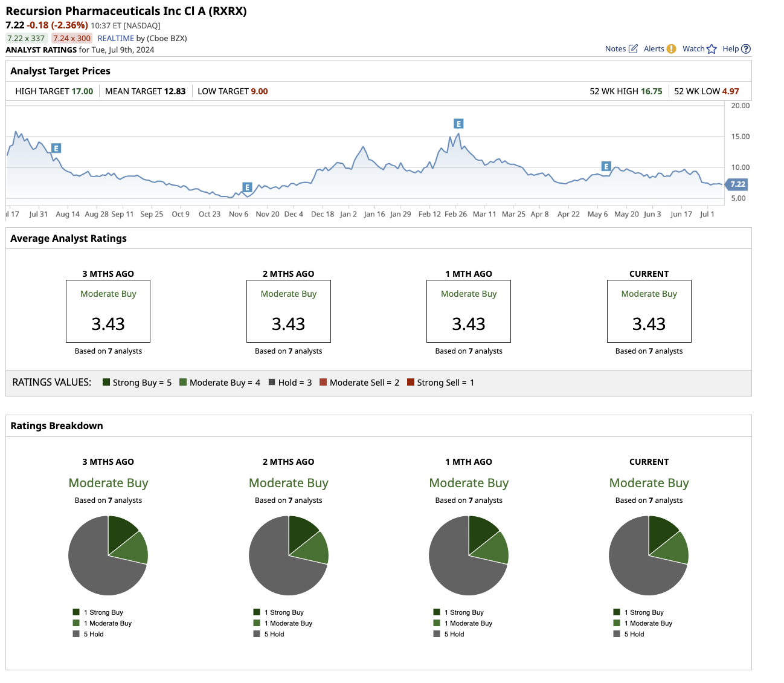Image resolution: width=784 pixels, height=683 pixels.
Task: Click the Moderate Buy slice in 2 Mths Ago pie
Action: click(313, 549)
